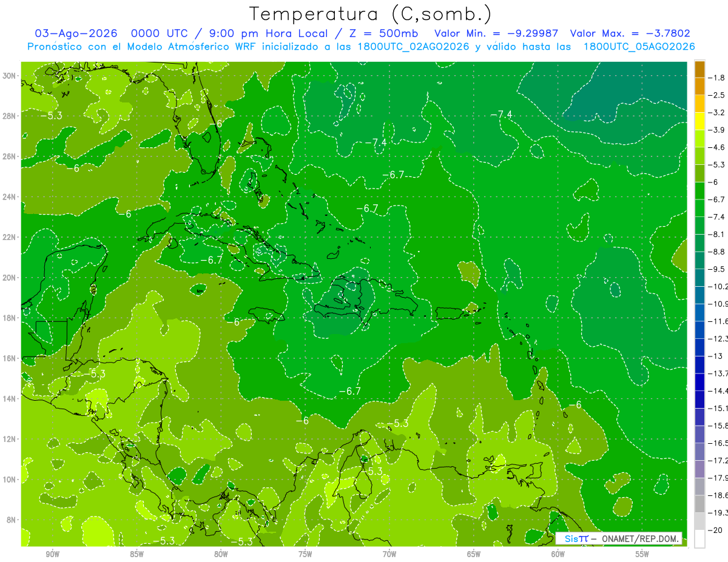Click the "65W" longitude axis label
The image size is (728, 562).
click(474, 554)
